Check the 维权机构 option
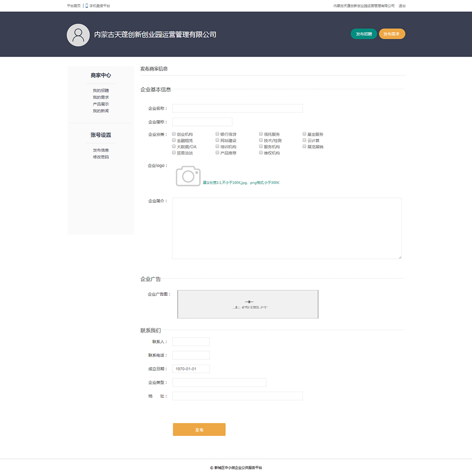Screen dimensions: 472x476 tap(261, 152)
